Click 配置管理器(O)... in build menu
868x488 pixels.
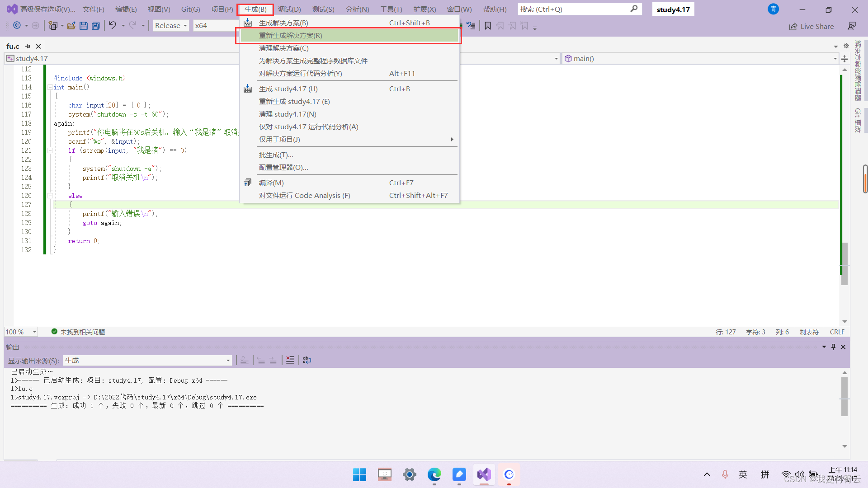pyautogui.click(x=283, y=168)
